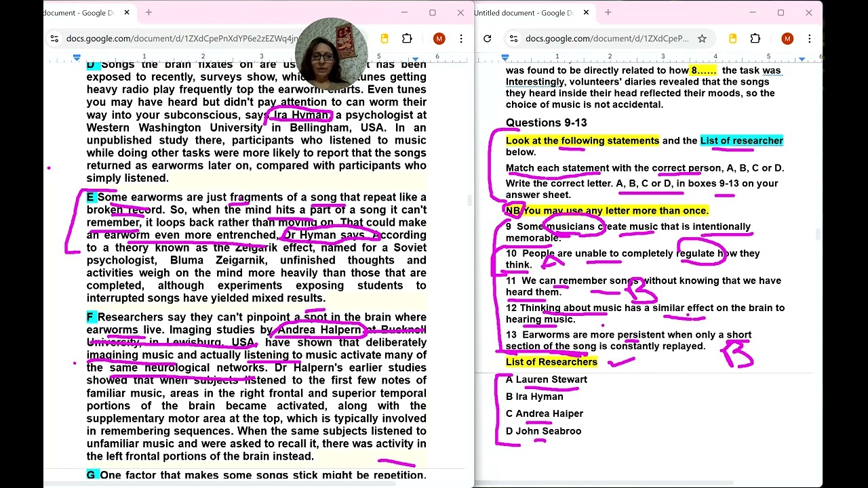Click the name Ira Hyman in paragraph D
This screenshot has width=868, height=488.
click(x=301, y=115)
